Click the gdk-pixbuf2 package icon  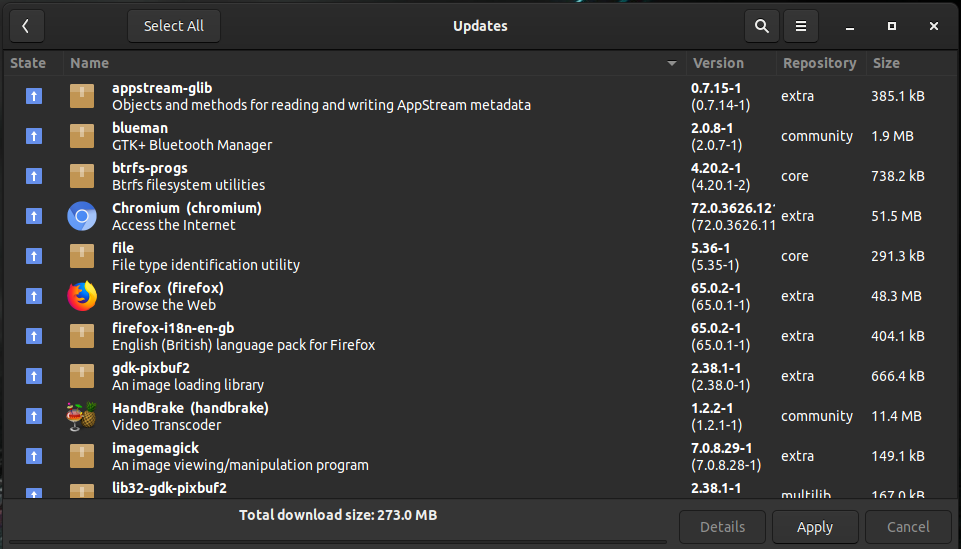click(x=82, y=376)
